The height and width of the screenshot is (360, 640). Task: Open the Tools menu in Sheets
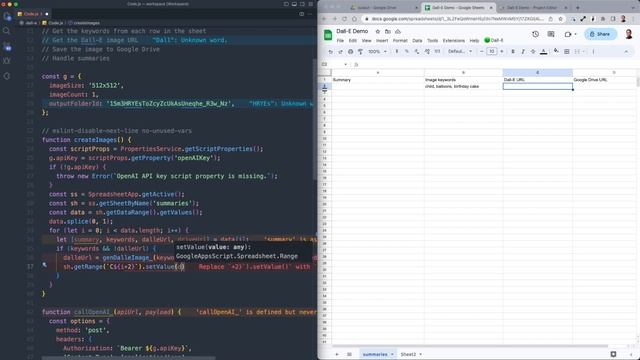(432, 41)
